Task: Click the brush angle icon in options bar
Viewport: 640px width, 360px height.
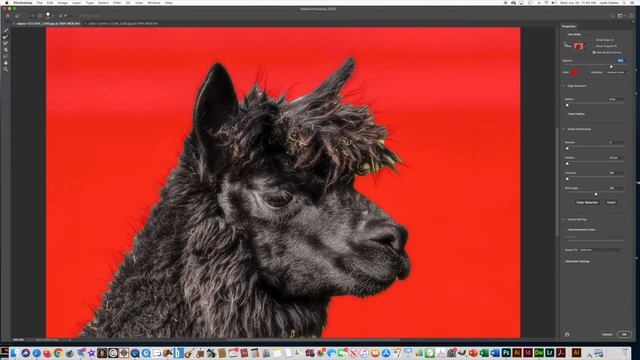Action: 60,16
